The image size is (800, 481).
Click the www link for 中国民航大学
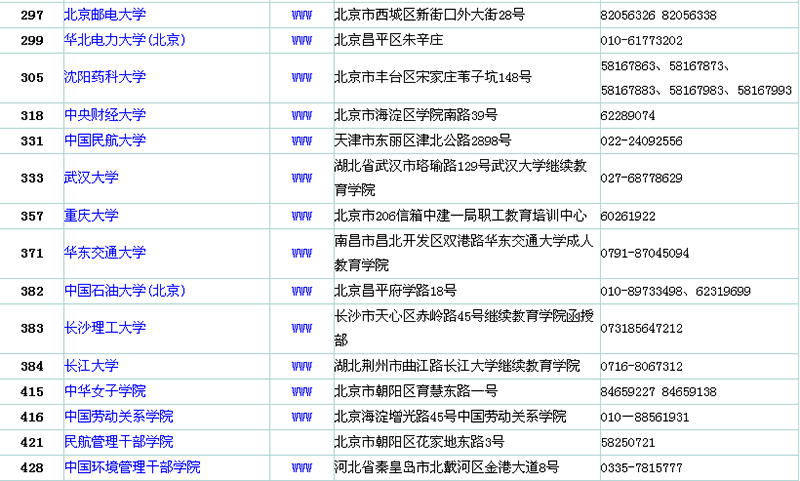[302, 141]
